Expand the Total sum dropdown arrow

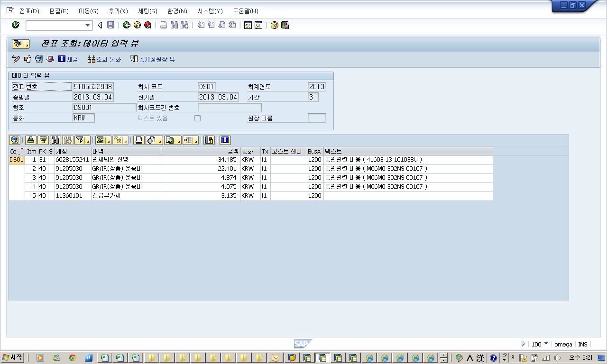(x=108, y=140)
